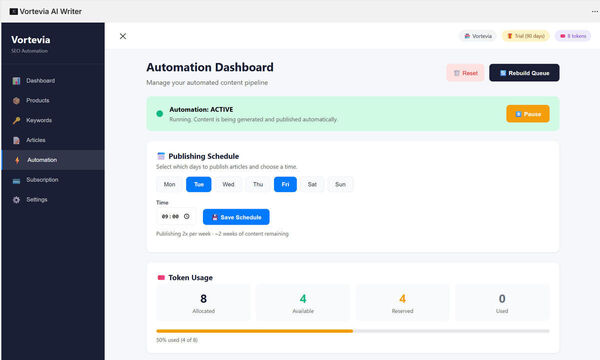Click "50% used (4 of 8)" text
Image resolution: width=600 pixels, height=360 pixels.
[177, 340]
